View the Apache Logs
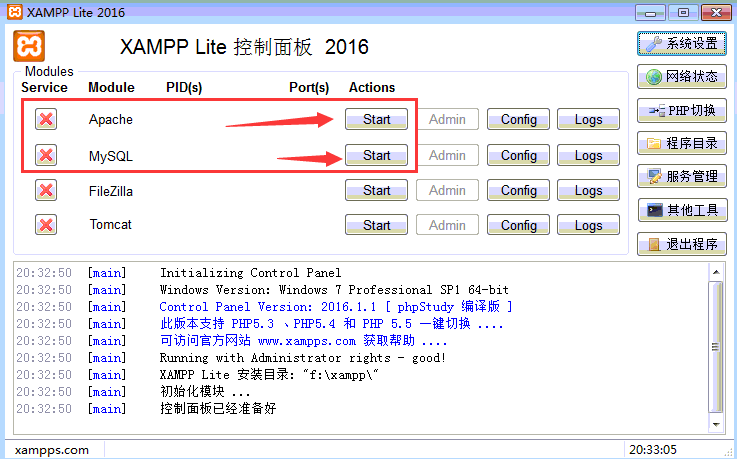This screenshot has height=459, width=737. pyautogui.click(x=588, y=119)
